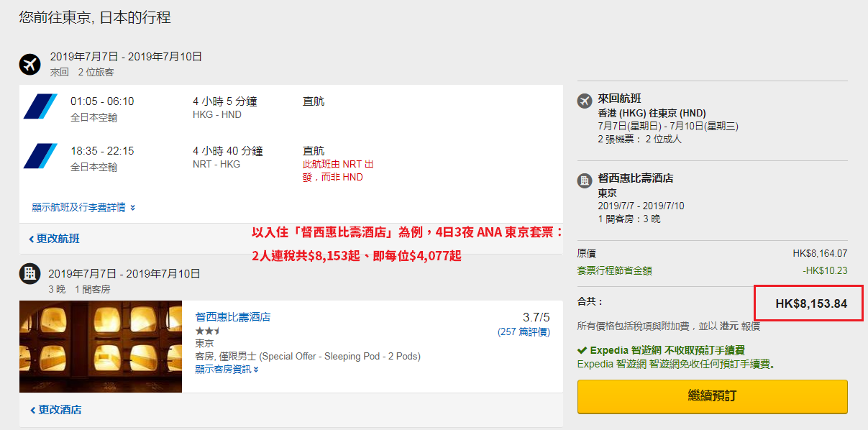
Task: Click the original price HK$8,164.07
Action: [x=820, y=253]
